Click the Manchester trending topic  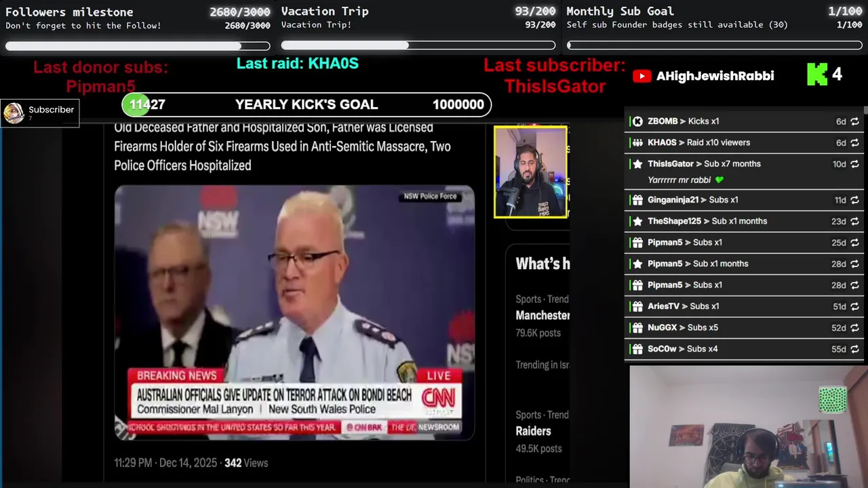pos(542,315)
